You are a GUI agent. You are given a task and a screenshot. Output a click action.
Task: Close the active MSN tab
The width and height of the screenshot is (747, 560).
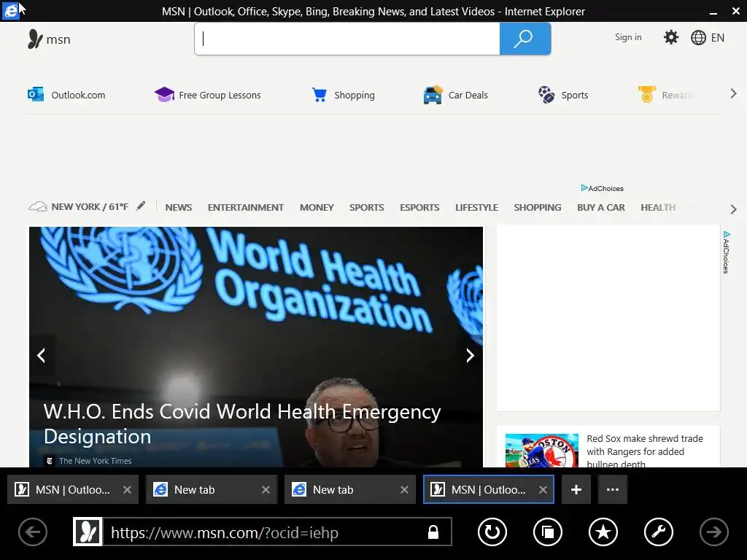tap(543, 489)
